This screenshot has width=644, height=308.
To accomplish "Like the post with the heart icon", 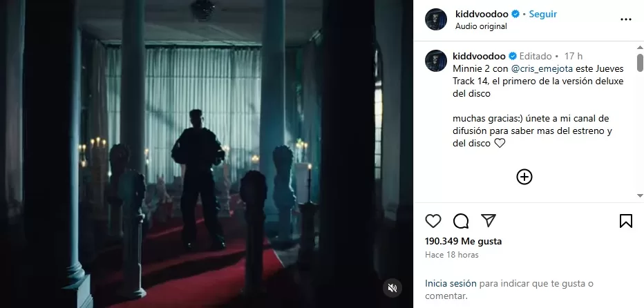I will click(433, 221).
